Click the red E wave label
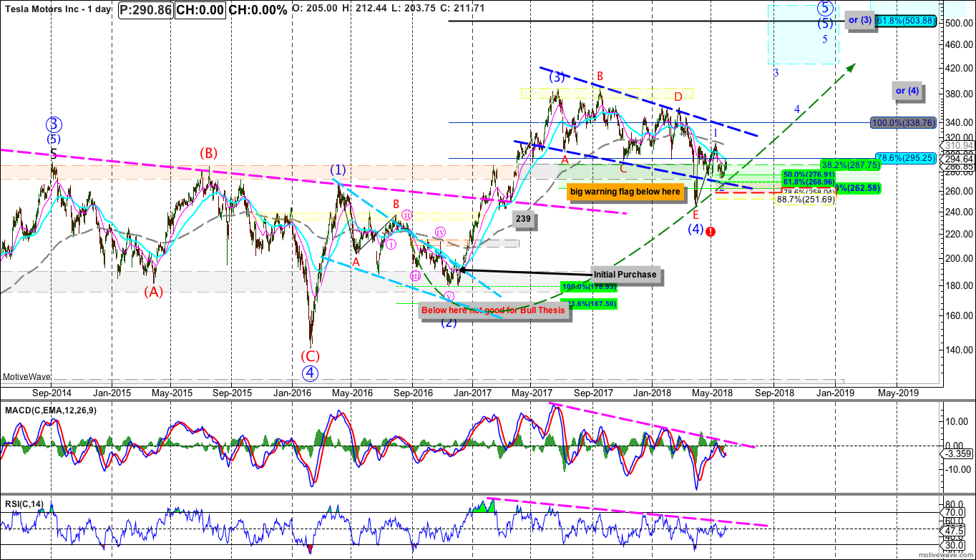Screen dimensions: 976x560 [696, 215]
